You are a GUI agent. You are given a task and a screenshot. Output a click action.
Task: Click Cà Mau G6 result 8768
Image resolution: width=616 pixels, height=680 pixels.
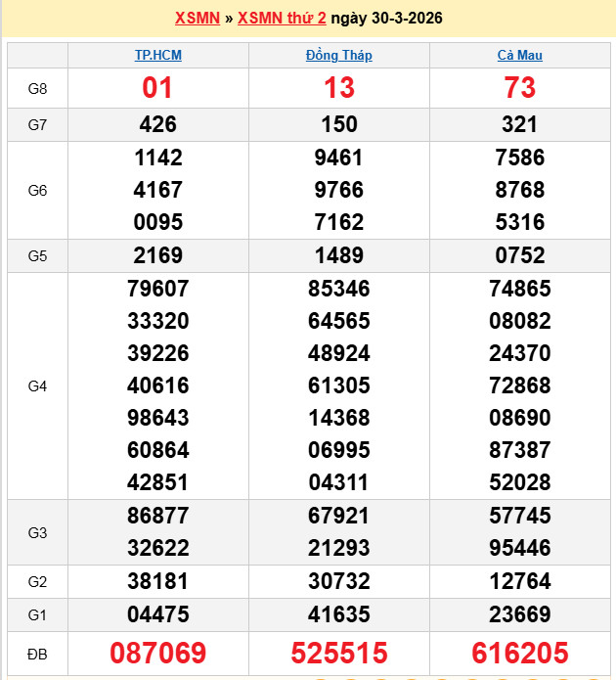pyautogui.click(x=519, y=190)
